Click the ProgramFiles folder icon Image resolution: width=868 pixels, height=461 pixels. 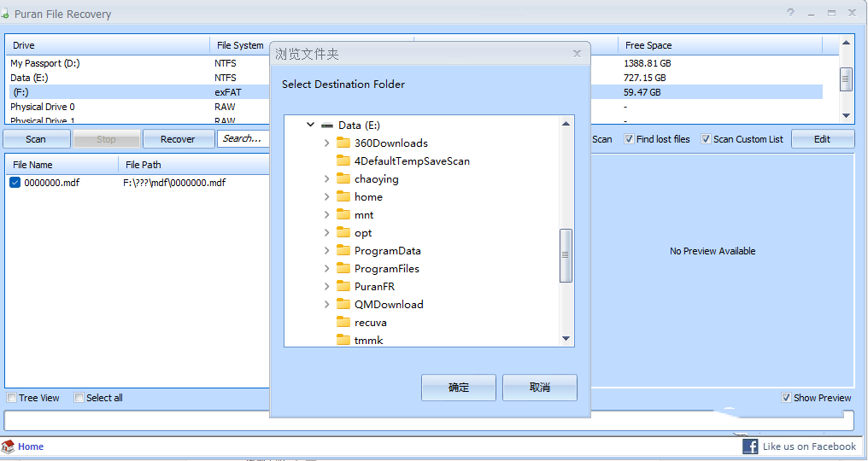[343, 268]
